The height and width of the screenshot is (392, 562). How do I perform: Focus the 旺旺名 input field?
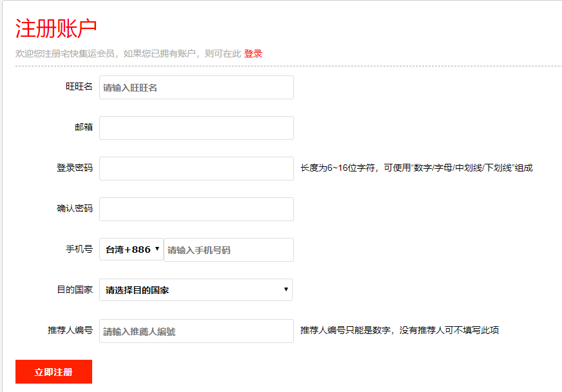point(196,88)
